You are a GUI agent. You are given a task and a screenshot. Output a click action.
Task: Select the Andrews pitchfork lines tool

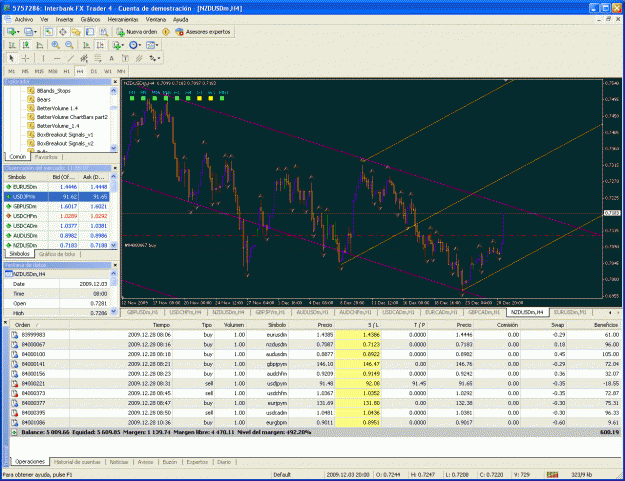point(139,58)
